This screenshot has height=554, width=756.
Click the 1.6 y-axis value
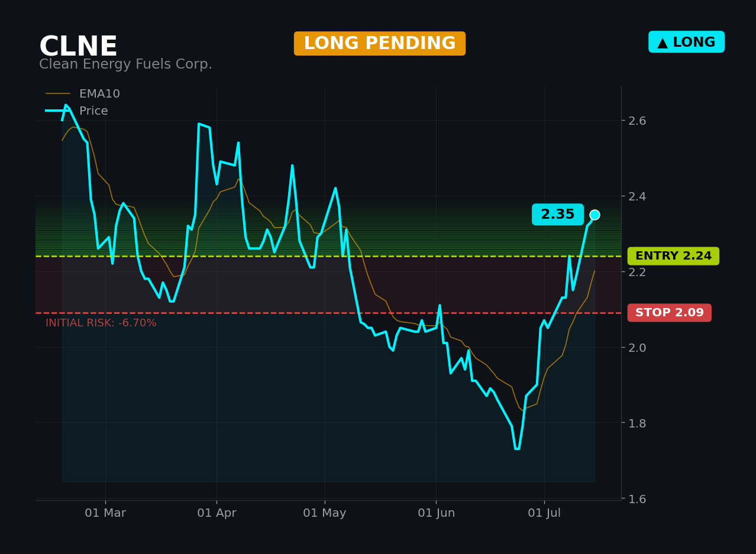[638, 499]
